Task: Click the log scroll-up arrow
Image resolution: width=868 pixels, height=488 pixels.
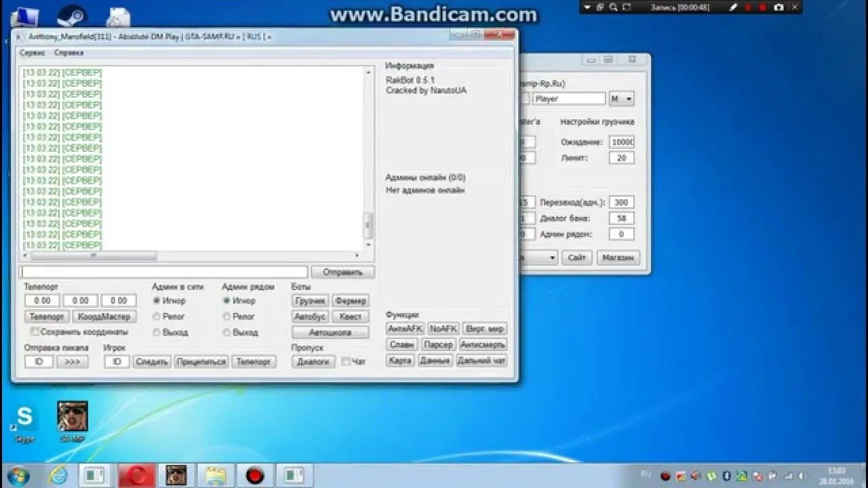Action: coord(369,71)
